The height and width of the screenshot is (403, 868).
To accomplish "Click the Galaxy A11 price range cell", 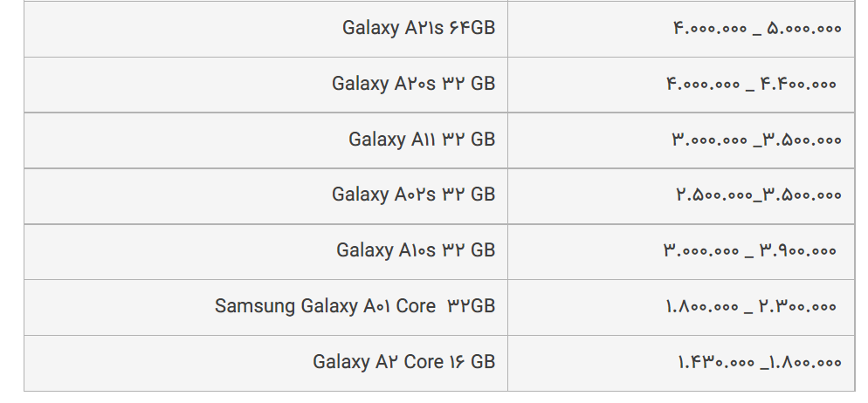I will click(681, 140).
